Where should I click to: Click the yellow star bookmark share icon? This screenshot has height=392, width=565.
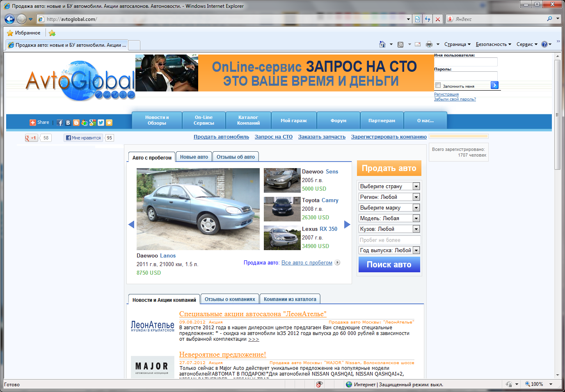pyautogui.click(x=109, y=123)
